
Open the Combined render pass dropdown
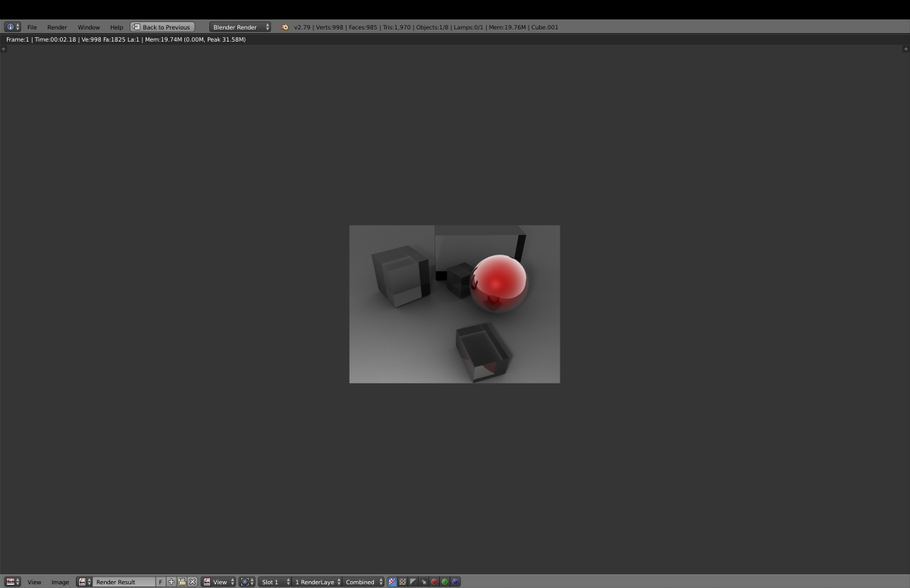coord(364,582)
